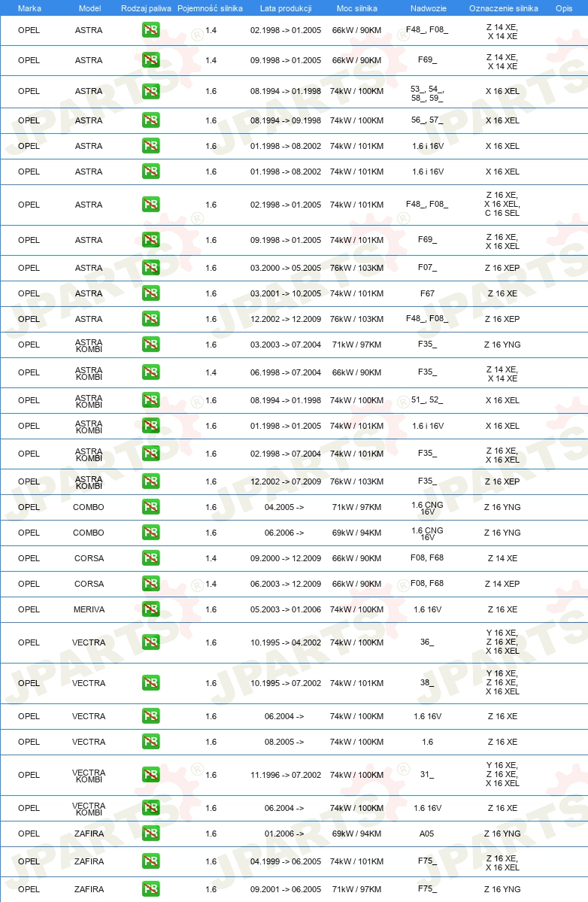This screenshot has width=588, height=902.
Task: Click fuel icon in Astra Kombi 03.2003 -> 07.2004 row
Action: click(150, 345)
